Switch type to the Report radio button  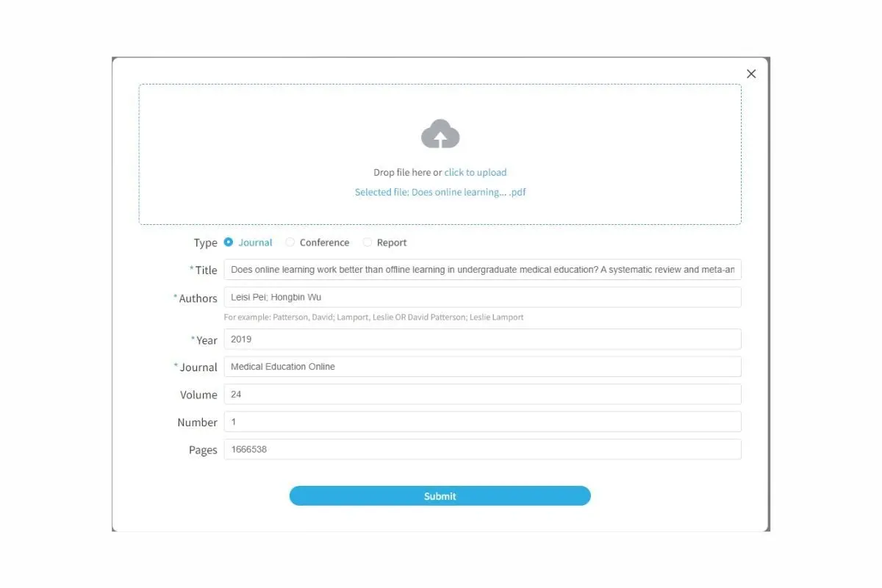pyautogui.click(x=367, y=242)
